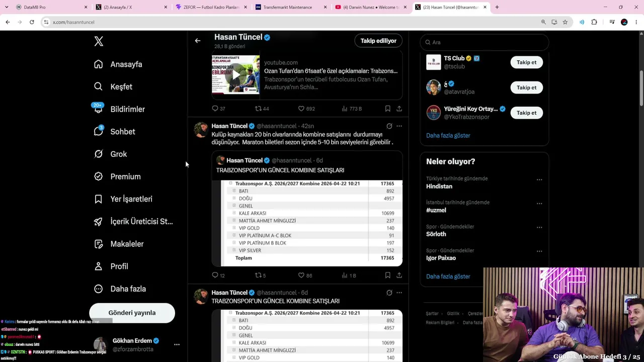Open Daha fazla menu in sidebar

click(x=120, y=289)
